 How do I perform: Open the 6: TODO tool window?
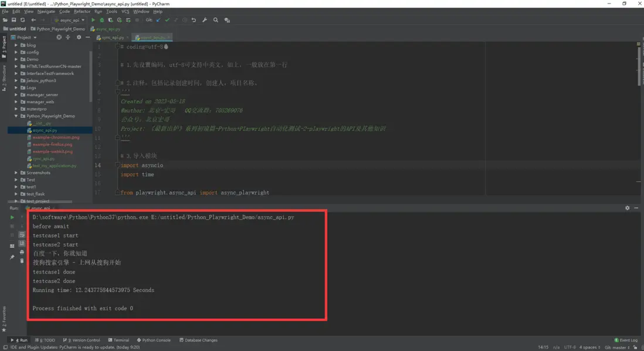[45, 340]
